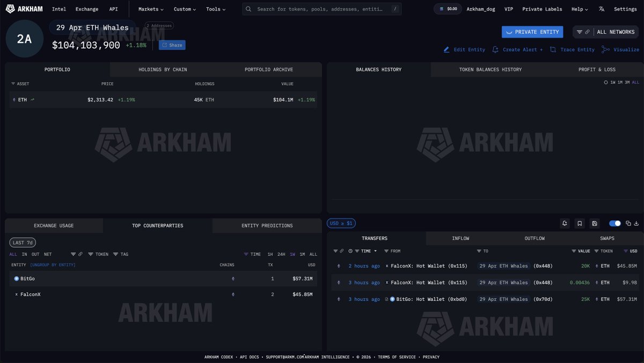
Task: Open Private Labels page
Action: (542, 9)
